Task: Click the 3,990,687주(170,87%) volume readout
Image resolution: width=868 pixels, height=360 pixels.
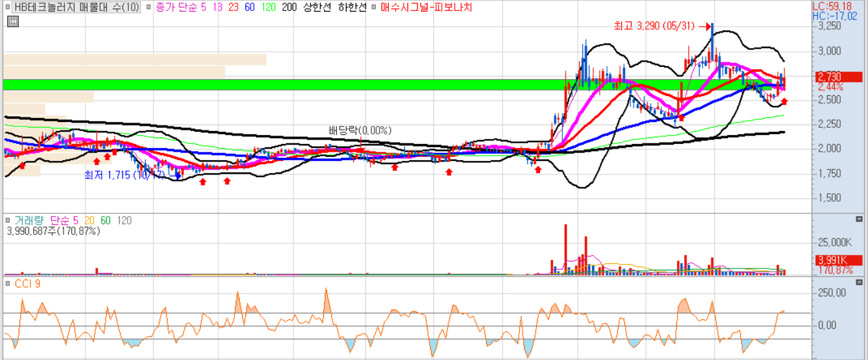Action: pyautogui.click(x=52, y=231)
